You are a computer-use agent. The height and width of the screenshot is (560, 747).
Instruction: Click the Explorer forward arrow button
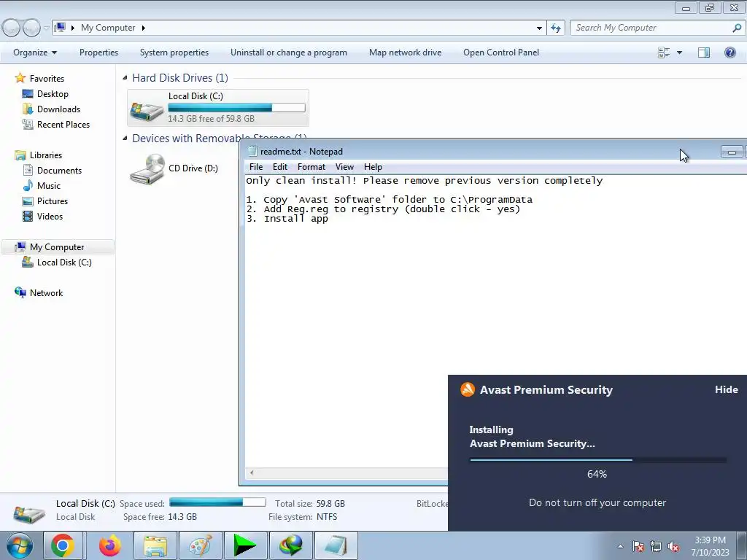(x=31, y=28)
